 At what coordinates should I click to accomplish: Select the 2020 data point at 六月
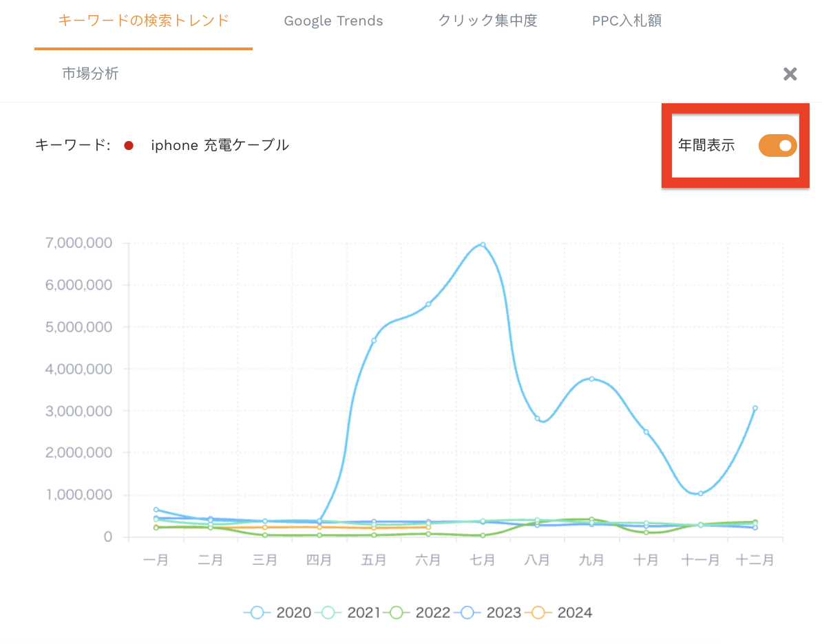pyautogui.click(x=428, y=304)
